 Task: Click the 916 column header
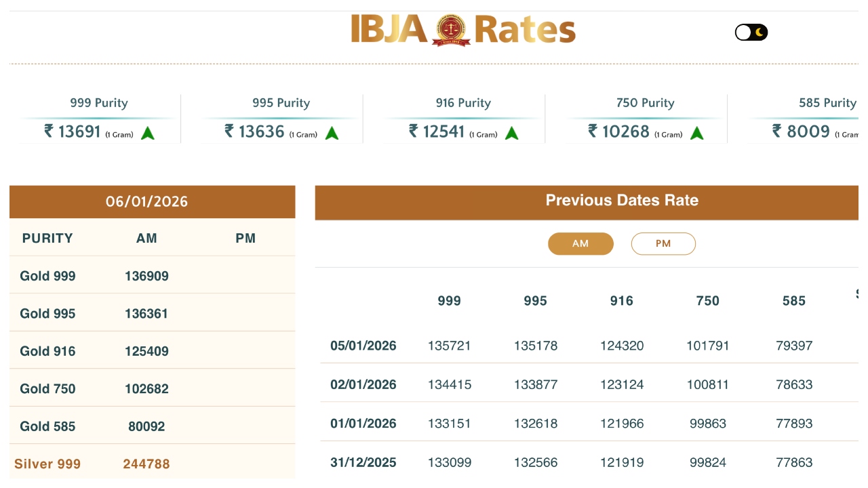[622, 301]
